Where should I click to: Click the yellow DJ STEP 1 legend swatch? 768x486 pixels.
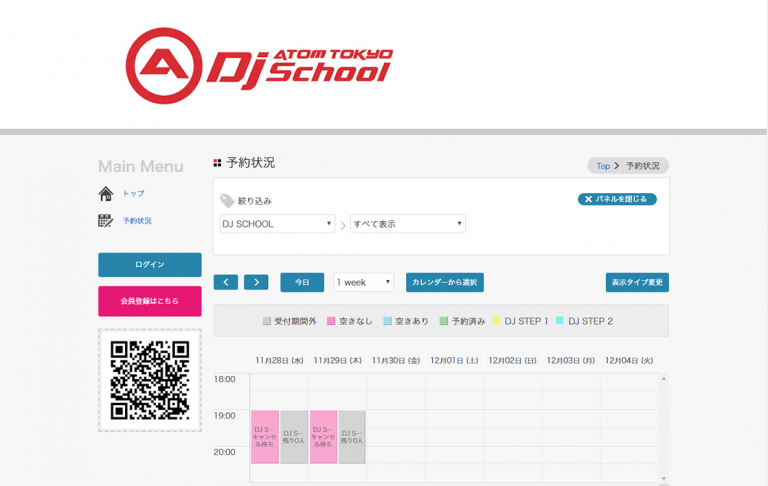(497, 320)
